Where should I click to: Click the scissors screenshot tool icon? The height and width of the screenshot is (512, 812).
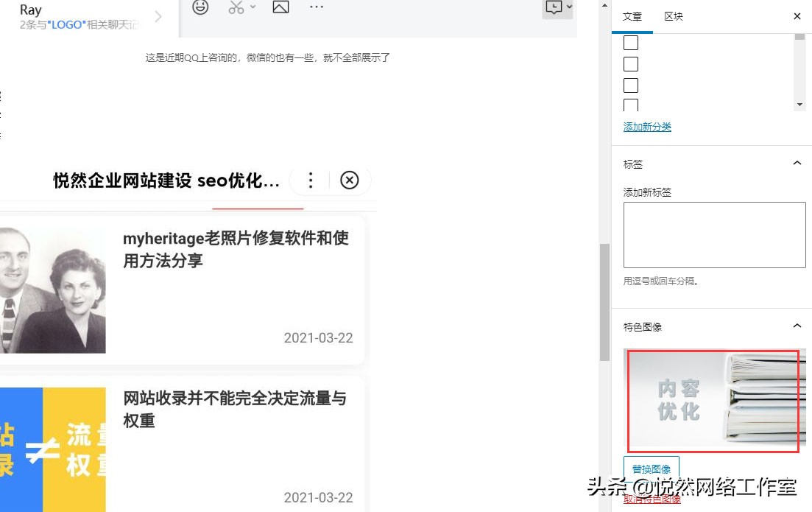[x=236, y=7]
